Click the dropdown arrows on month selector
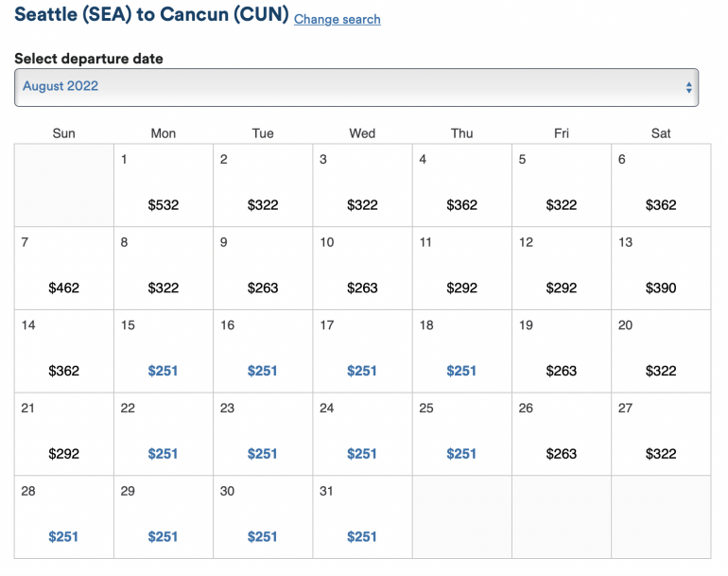 click(688, 87)
